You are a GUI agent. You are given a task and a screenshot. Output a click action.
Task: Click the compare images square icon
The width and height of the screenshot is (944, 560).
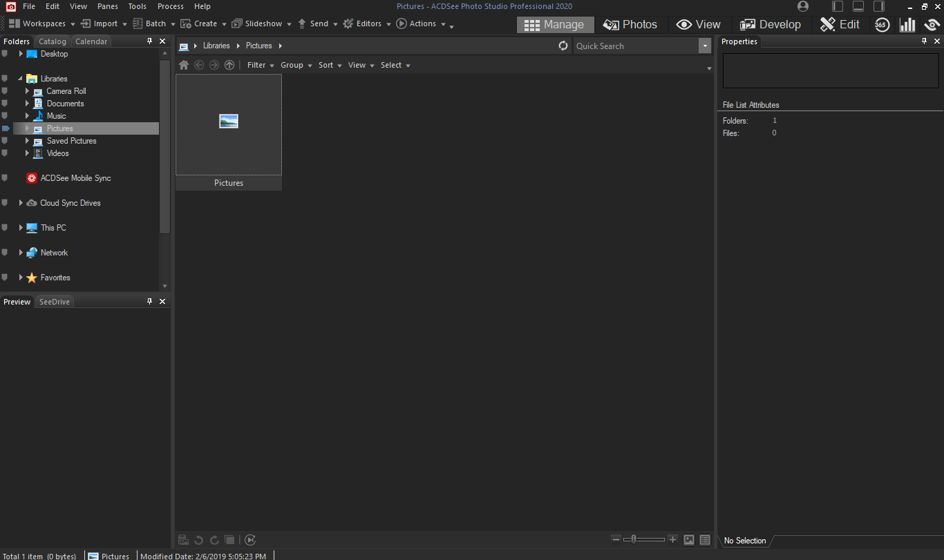pos(229,540)
